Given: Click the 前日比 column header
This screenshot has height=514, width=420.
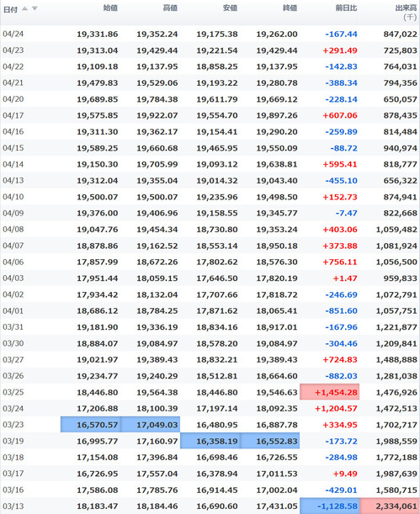Looking at the screenshot, I should pos(346,8).
